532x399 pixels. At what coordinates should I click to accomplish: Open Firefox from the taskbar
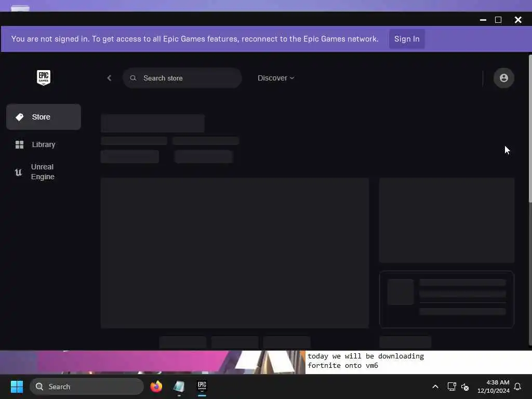coord(156,387)
